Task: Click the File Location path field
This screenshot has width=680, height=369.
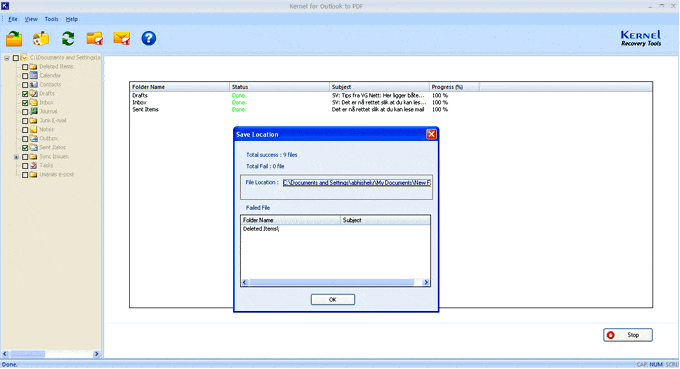Action: click(356, 183)
